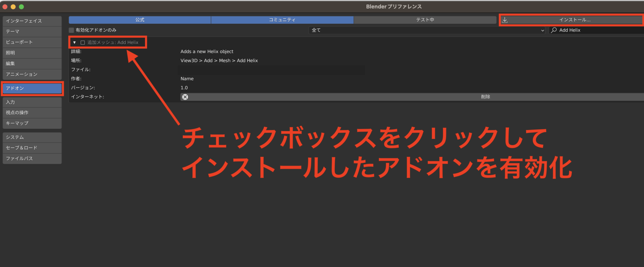Click the download icon on the install button
This screenshot has width=644, height=267.
505,20
